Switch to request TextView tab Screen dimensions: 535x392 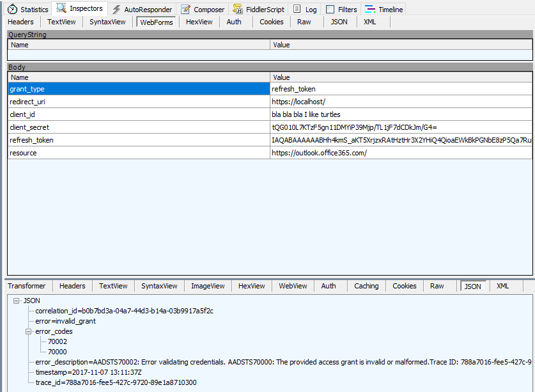tap(61, 22)
